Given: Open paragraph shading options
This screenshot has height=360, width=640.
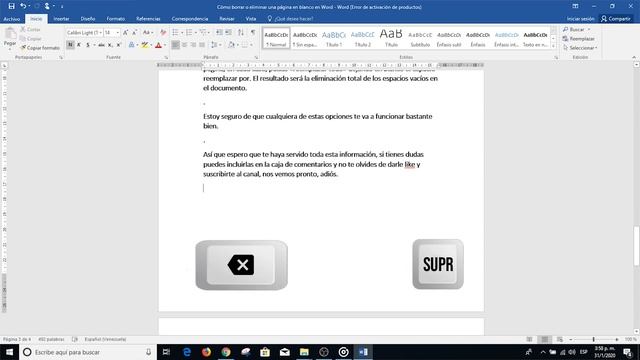Looking at the screenshot, I should (x=231, y=45).
